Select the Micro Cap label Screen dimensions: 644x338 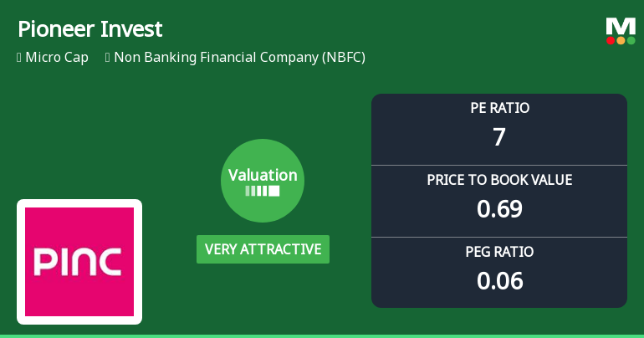click(57, 58)
